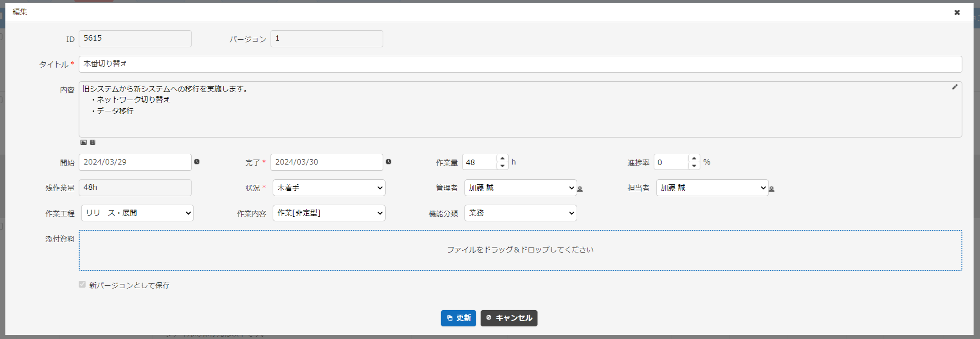Click the ID field showing 5615

pos(135,39)
